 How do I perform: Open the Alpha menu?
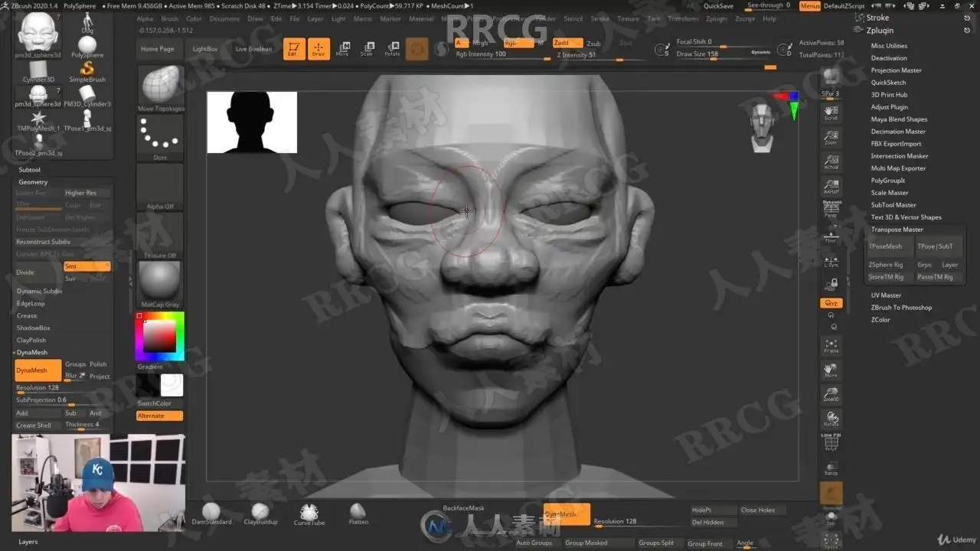145,18
